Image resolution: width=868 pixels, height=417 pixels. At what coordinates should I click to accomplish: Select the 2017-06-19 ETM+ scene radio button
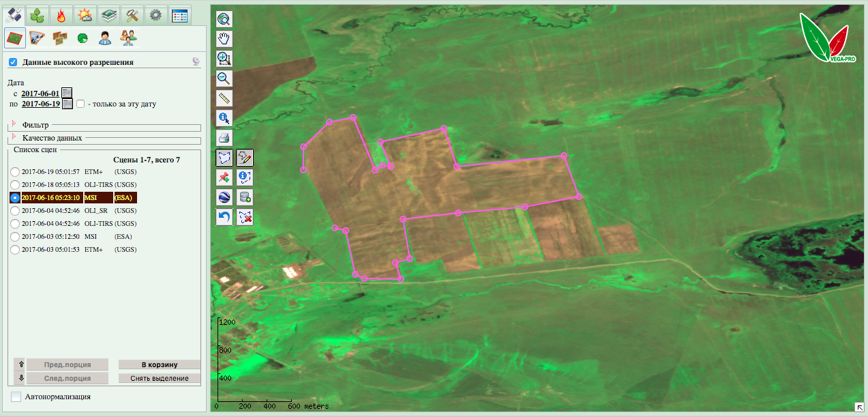tap(15, 172)
